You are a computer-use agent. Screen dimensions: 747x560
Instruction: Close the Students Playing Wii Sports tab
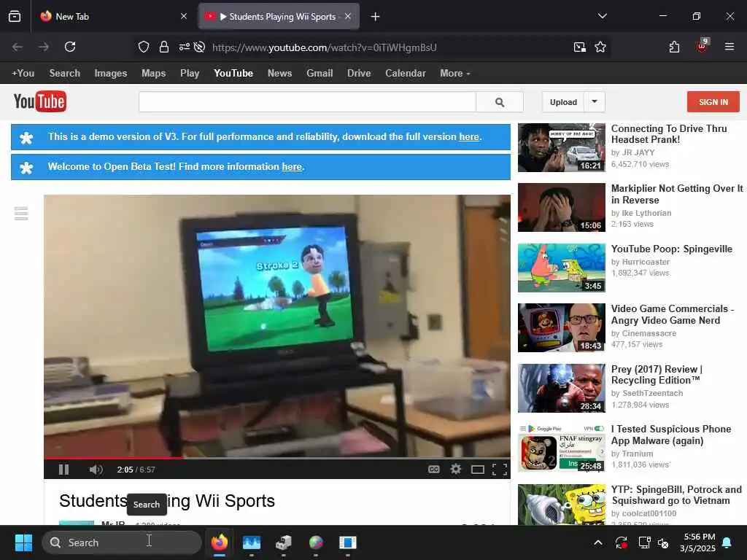coord(348,17)
